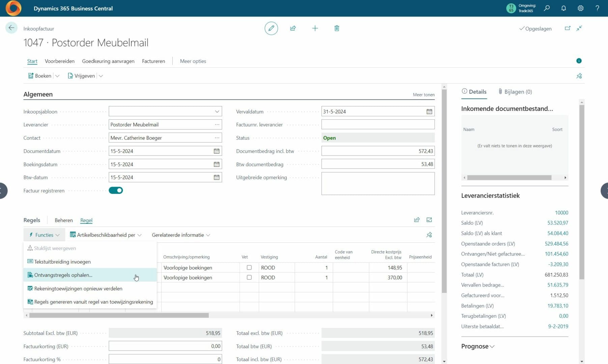Check Vet box for 148,95 row
Image resolution: width=608 pixels, height=364 pixels.
point(249,267)
